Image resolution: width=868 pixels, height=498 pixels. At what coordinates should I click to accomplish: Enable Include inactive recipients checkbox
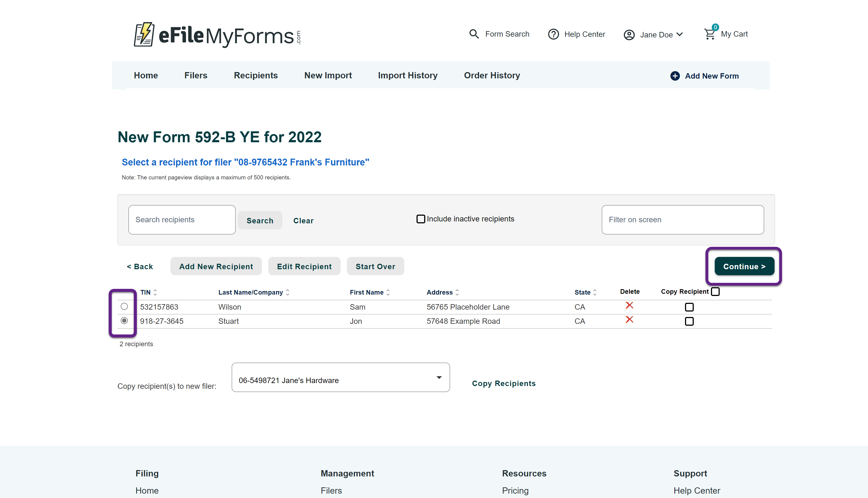[x=421, y=219]
